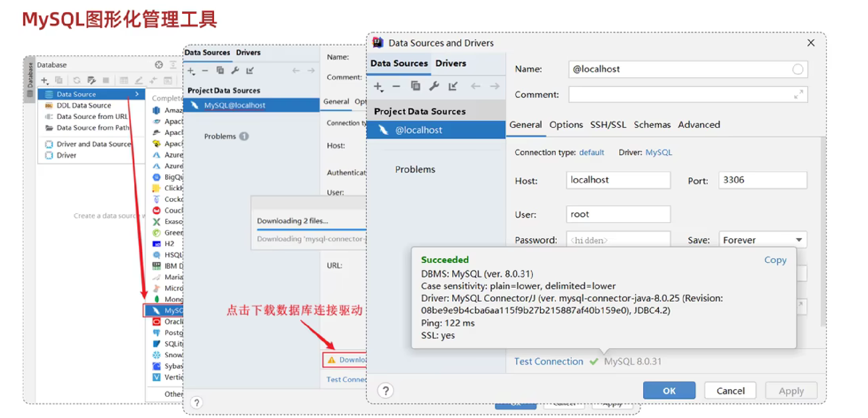Click edit pencil icon in Database panel toolbar
This screenshot has height=418, width=868.
(x=139, y=80)
